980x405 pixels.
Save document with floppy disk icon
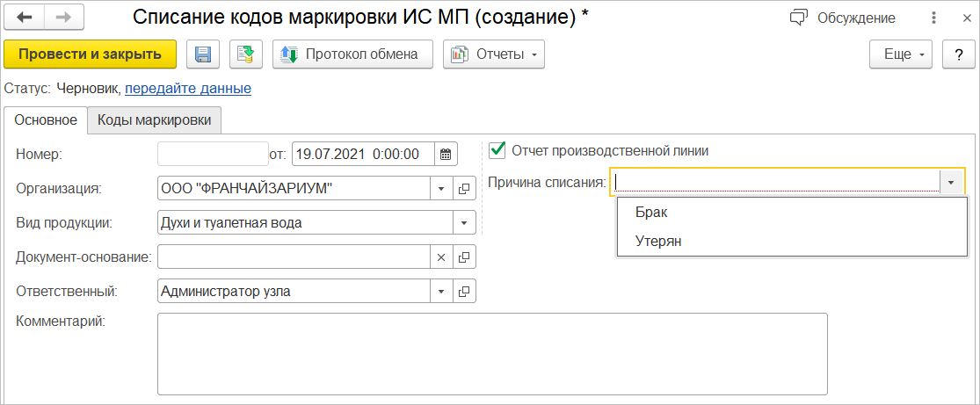tap(203, 54)
